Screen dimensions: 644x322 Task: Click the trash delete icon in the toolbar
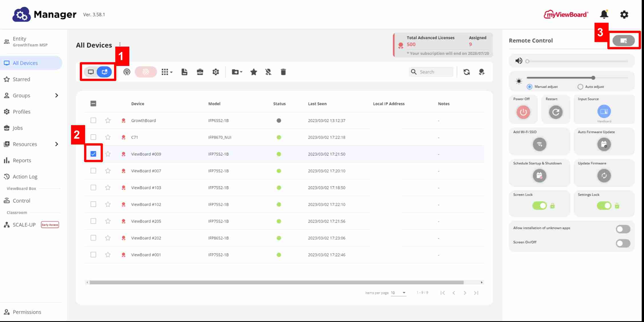coord(283,72)
